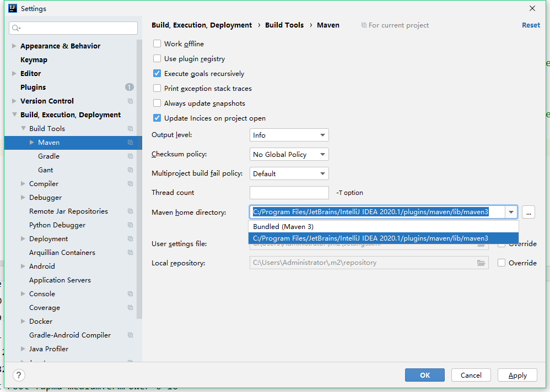
Task: Click OK to confirm settings
Action: click(425, 375)
